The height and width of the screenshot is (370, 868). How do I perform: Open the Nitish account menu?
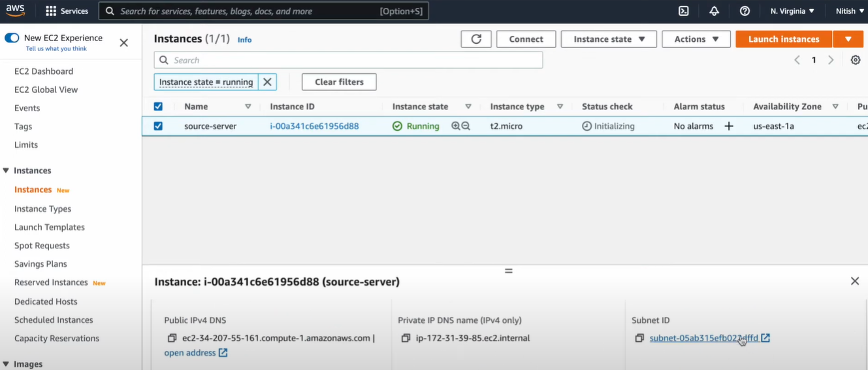849,11
